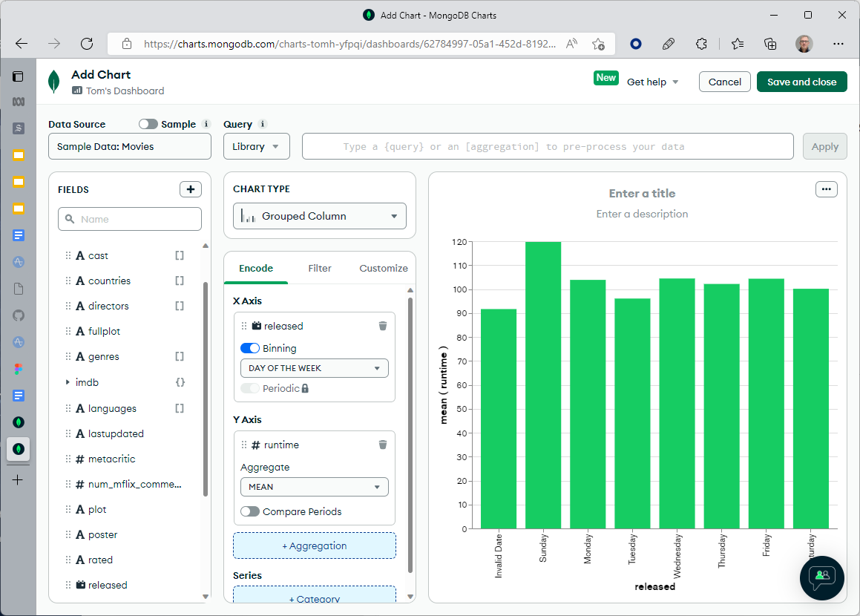
Task: Switch to the Filter tab
Action: tap(320, 268)
